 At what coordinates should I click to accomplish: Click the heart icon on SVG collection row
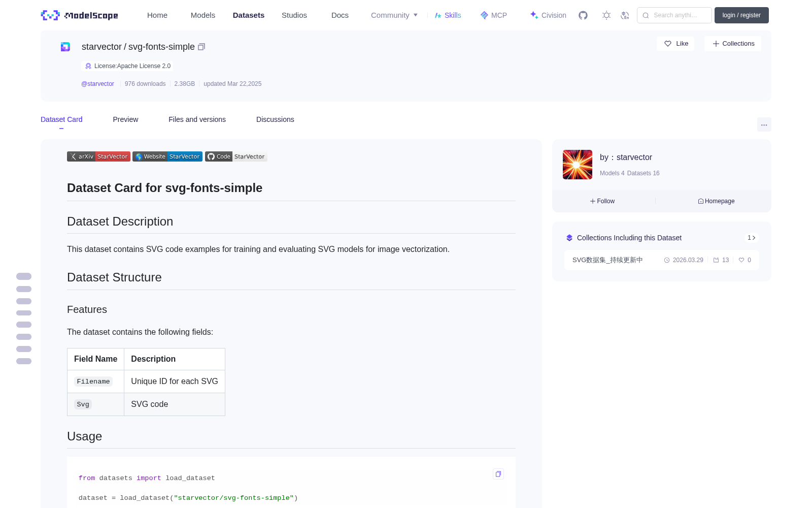coord(741,260)
